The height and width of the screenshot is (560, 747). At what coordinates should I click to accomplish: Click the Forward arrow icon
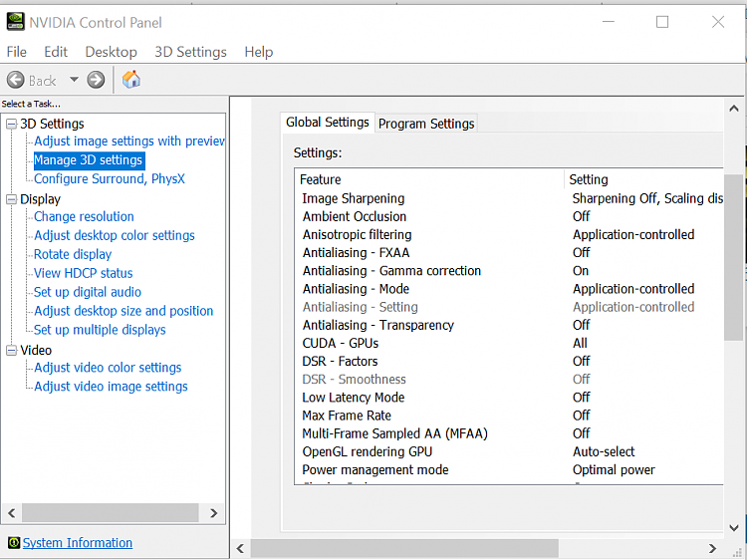click(x=96, y=80)
